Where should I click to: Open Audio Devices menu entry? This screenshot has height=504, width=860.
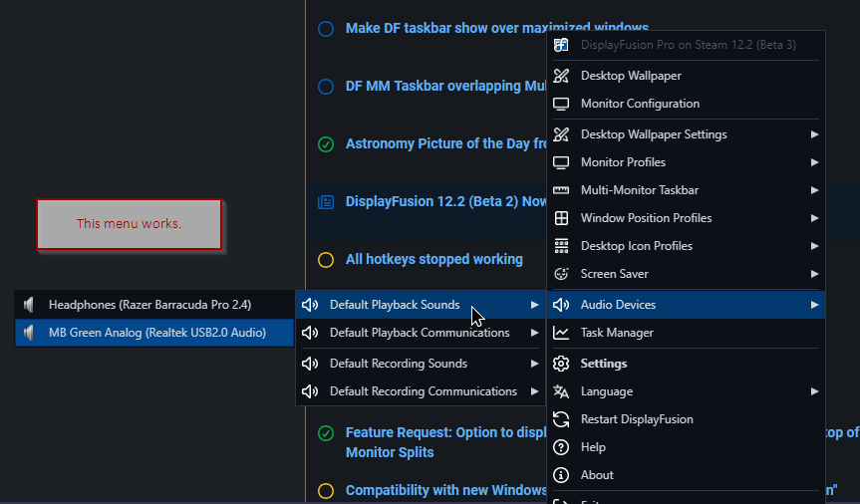tap(686, 305)
